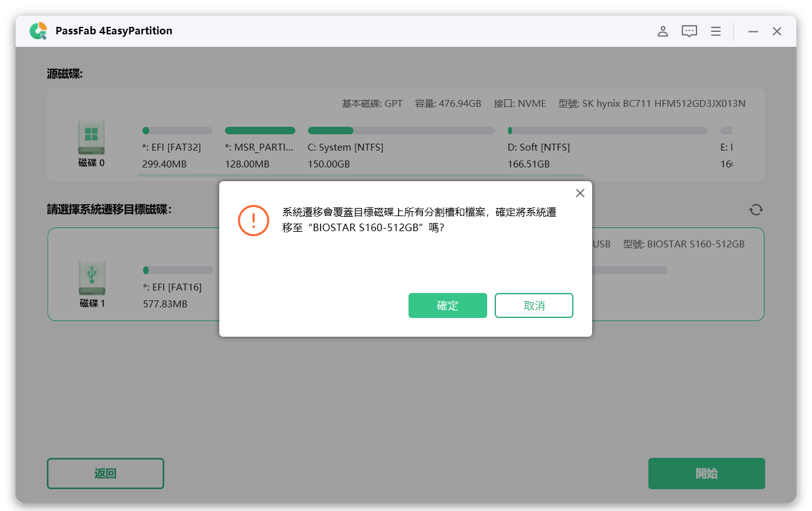Click the EFI [FAT32] usage bar
812x511 pixels.
coord(177,131)
